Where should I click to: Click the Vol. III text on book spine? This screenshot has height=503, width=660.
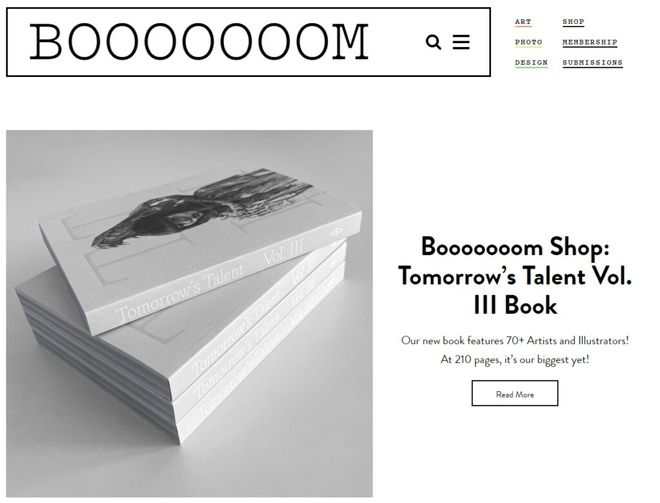pyautogui.click(x=283, y=253)
